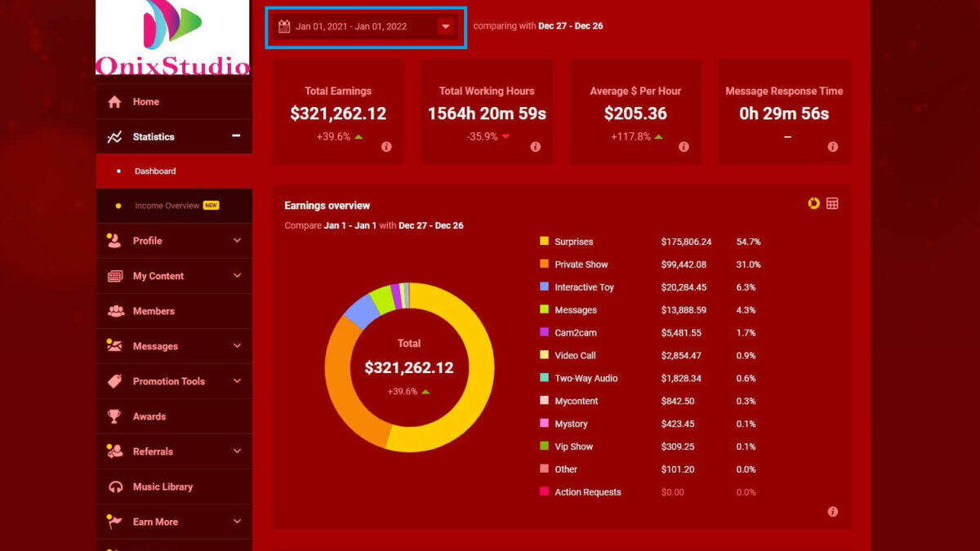Go to the Referrals section
This screenshot has height=551, width=980.
(x=153, y=451)
